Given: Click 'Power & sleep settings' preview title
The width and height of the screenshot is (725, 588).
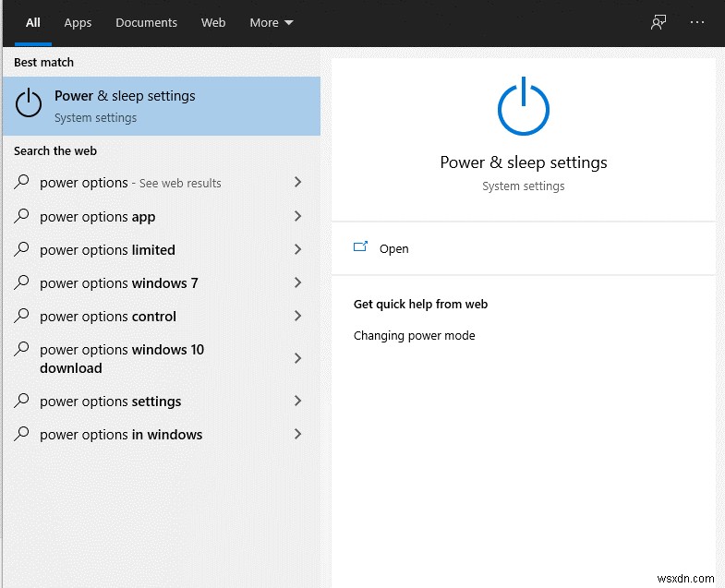Looking at the screenshot, I should pos(524,162).
